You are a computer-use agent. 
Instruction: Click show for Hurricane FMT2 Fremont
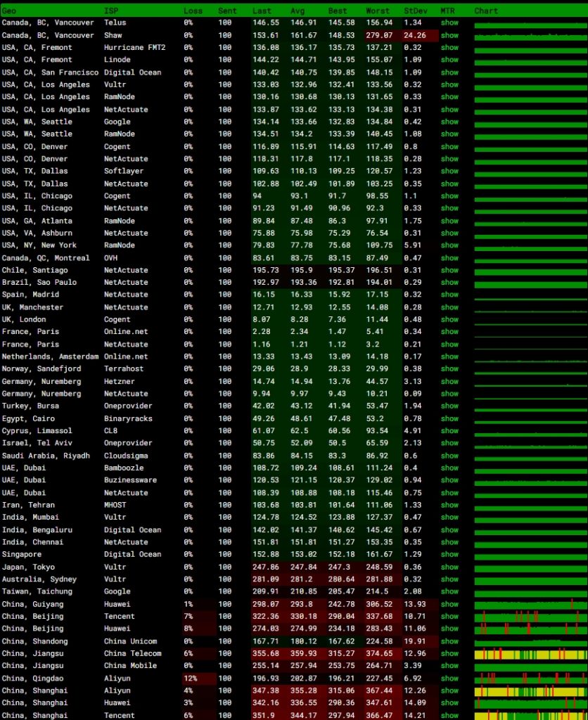(x=449, y=47)
